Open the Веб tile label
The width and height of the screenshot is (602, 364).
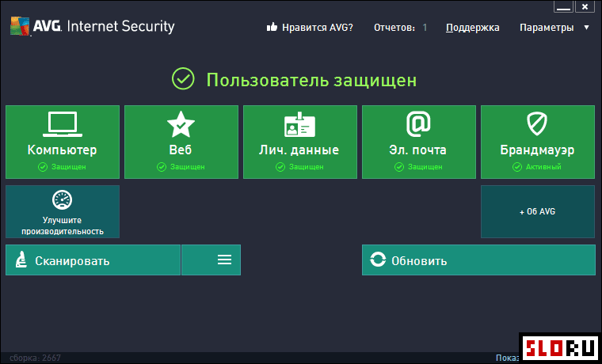tap(181, 150)
